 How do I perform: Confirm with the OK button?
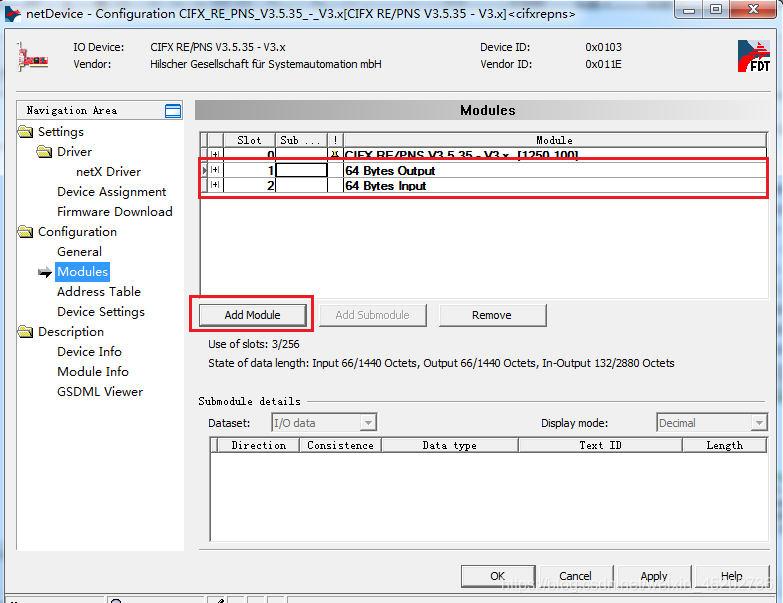[498, 576]
